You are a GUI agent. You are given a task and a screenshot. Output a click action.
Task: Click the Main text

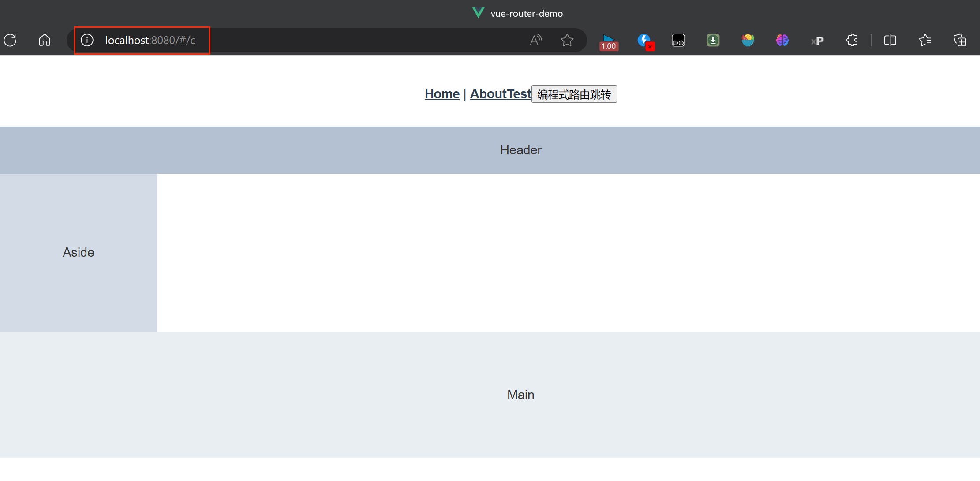520,395
